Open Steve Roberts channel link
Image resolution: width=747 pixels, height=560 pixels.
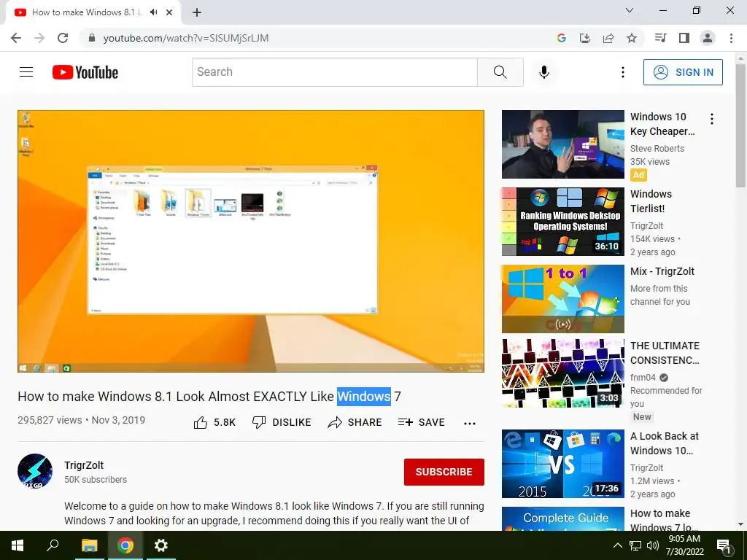(657, 149)
